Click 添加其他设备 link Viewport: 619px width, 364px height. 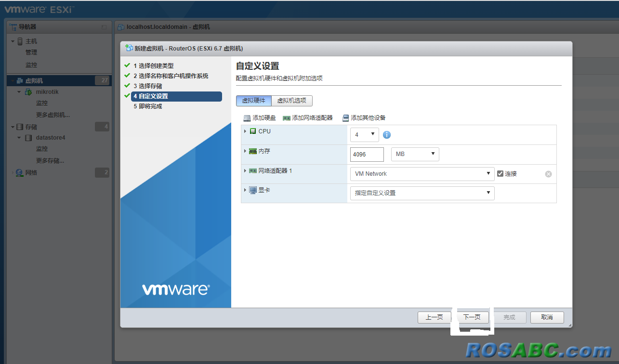[368, 118]
